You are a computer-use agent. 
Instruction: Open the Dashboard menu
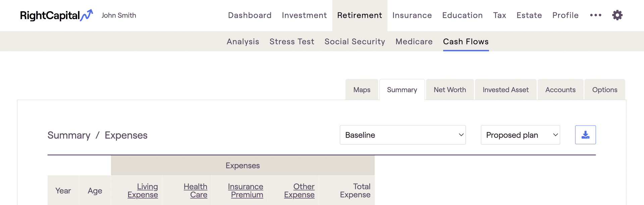(250, 15)
